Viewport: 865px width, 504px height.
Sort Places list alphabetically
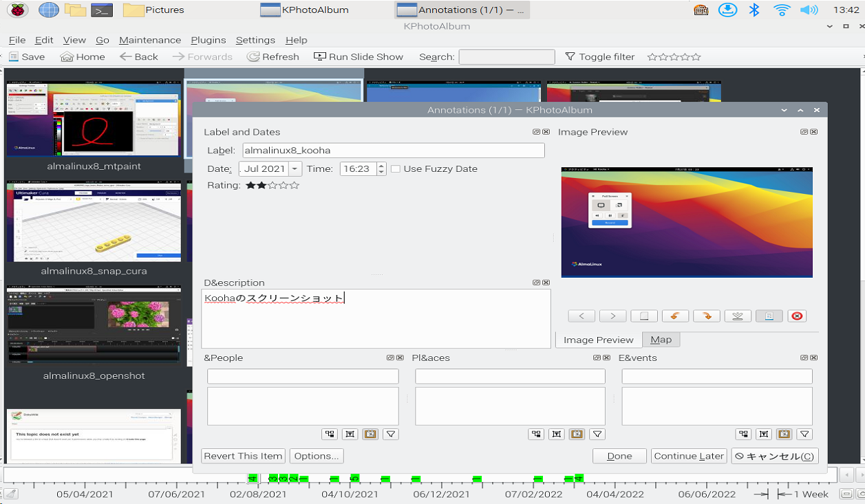click(557, 434)
